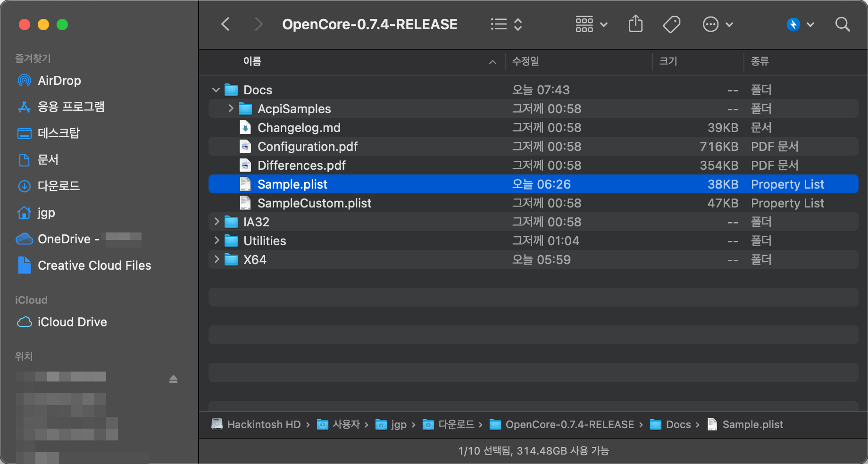Expand the AcpiSamples folder
Image resolution: width=868 pixels, height=464 pixels.
pos(230,108)
